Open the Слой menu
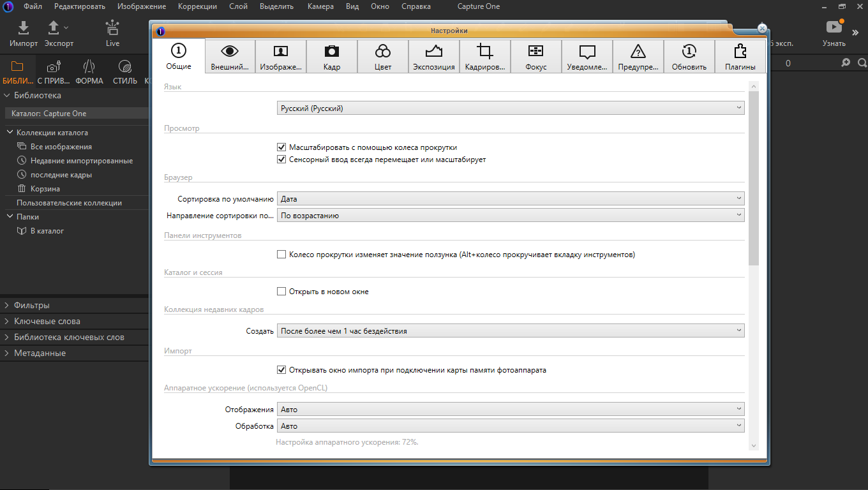This screenshot has width=868, height=490. point(239,6)
